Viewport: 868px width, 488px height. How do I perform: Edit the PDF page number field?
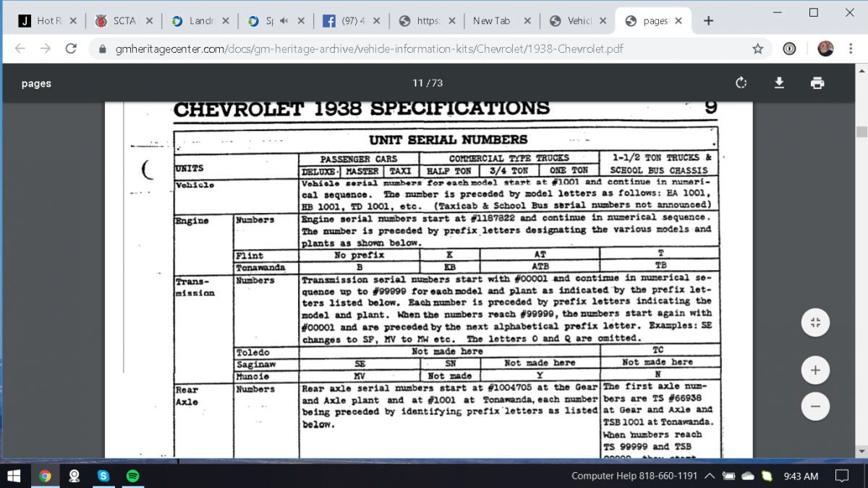417,83
